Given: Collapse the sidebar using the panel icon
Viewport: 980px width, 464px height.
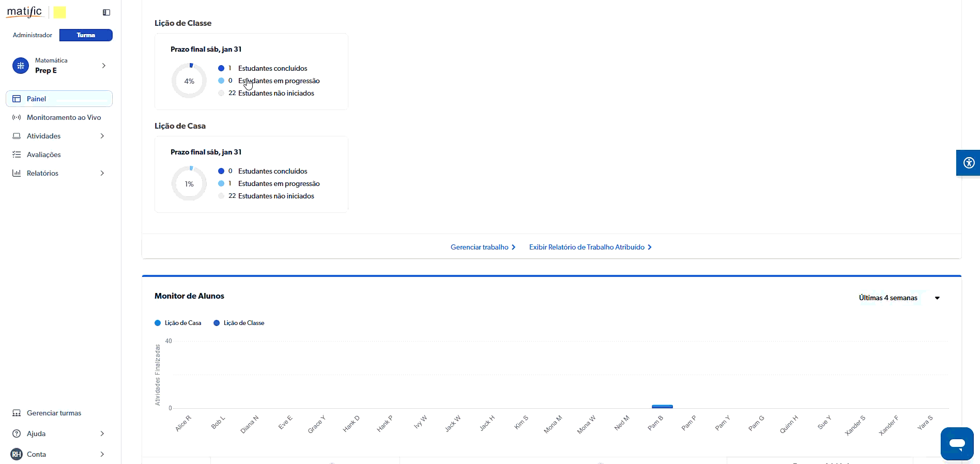Looking at the screenshot, I should coord(106,12).
